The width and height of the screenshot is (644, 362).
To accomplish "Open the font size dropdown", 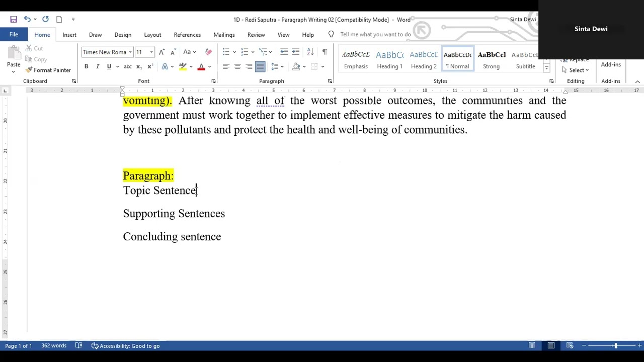I will (151, 52).
